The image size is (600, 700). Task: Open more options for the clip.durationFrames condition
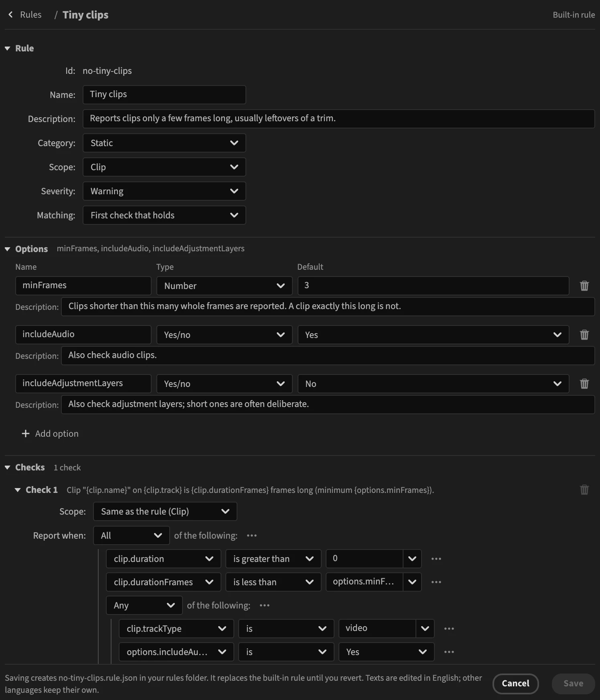click(436, 582)
